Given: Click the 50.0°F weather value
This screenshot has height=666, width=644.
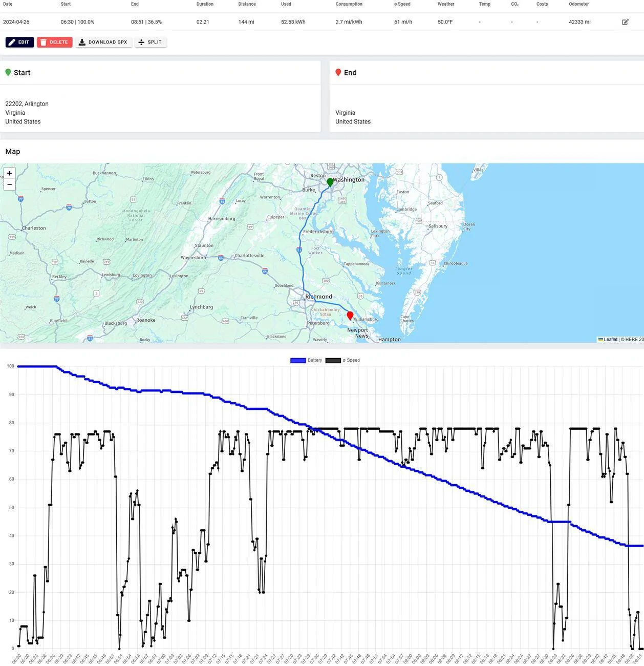Looking at the screenshot, I should click(x=445, y=22).
